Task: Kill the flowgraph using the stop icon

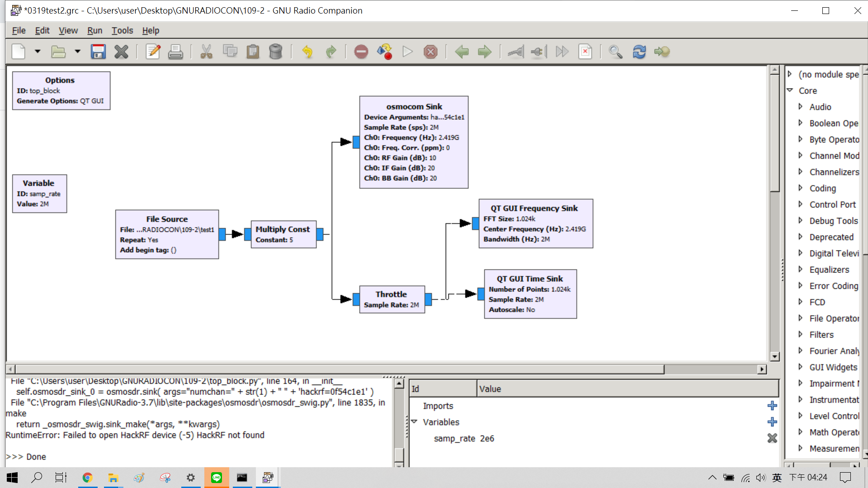Action: pyautogui.click(x=431, y=52)
